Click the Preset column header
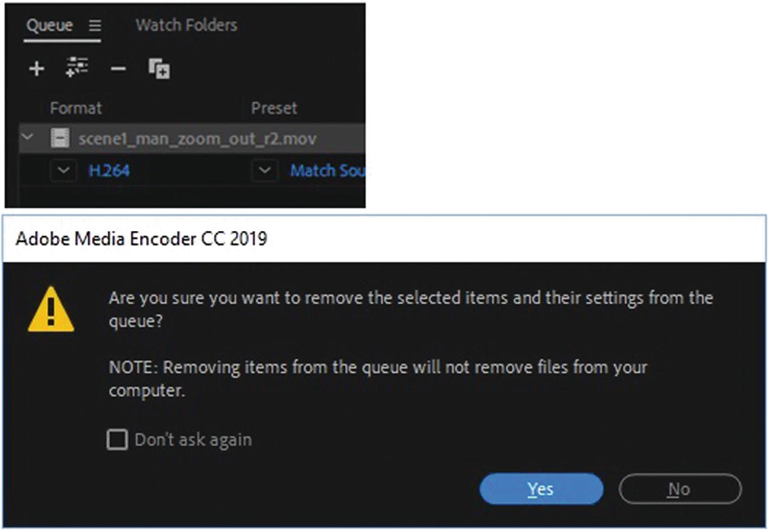 [x=274, y=108]
